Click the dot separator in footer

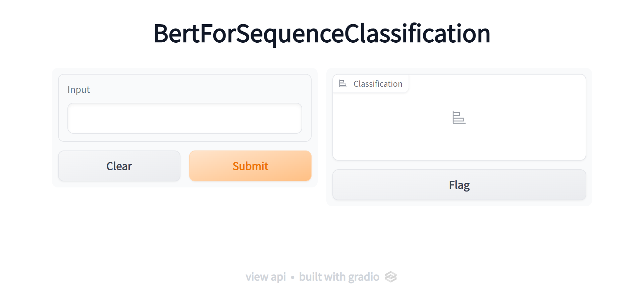pyautogui.click(x=292, y=277)
